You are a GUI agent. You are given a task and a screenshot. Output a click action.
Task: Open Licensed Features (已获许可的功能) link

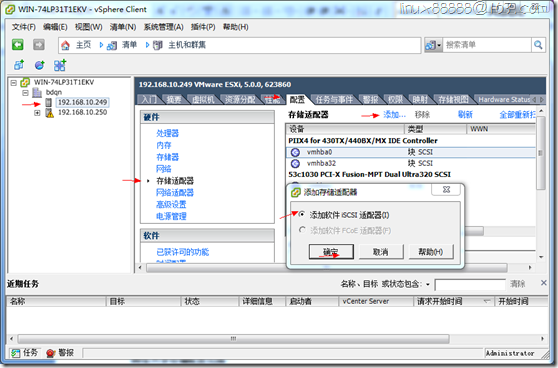[183, 252]
